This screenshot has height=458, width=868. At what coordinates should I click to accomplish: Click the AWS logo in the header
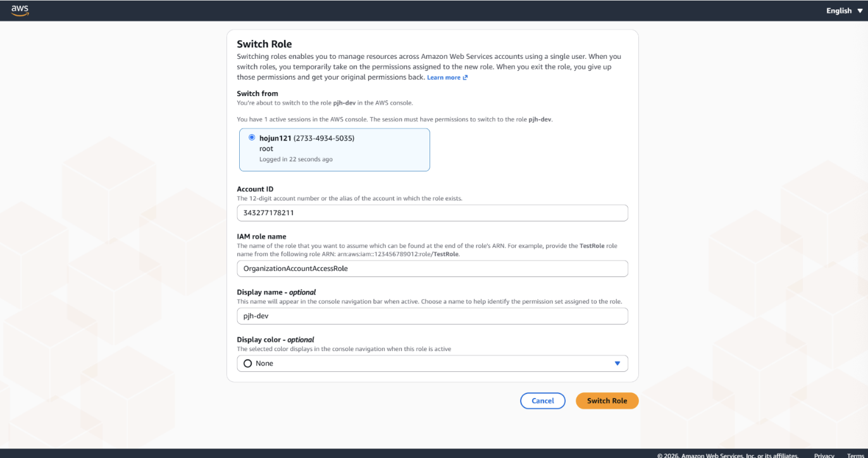(20, 11)
